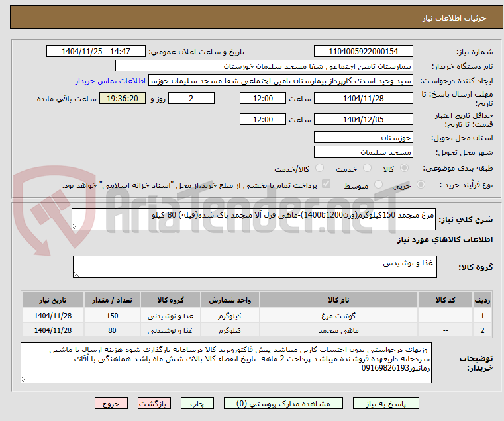Screen dimensions: 504x421
Task: Click the پاسخ به نیاز button
Action: pos(385,404)
